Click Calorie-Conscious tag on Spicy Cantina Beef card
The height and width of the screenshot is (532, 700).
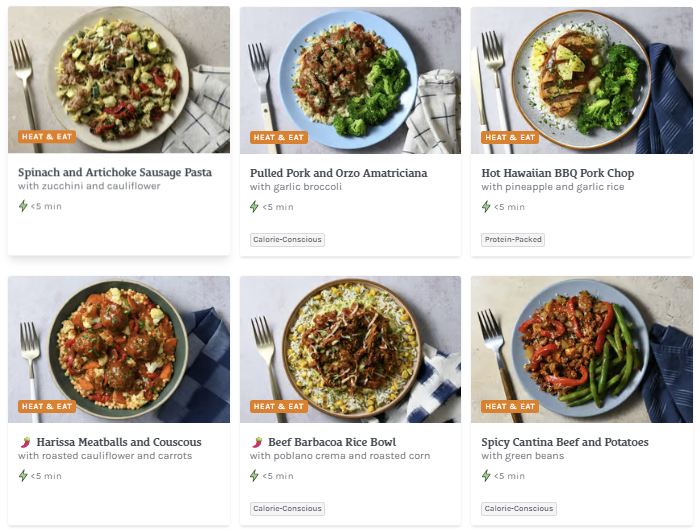(518, 509)
